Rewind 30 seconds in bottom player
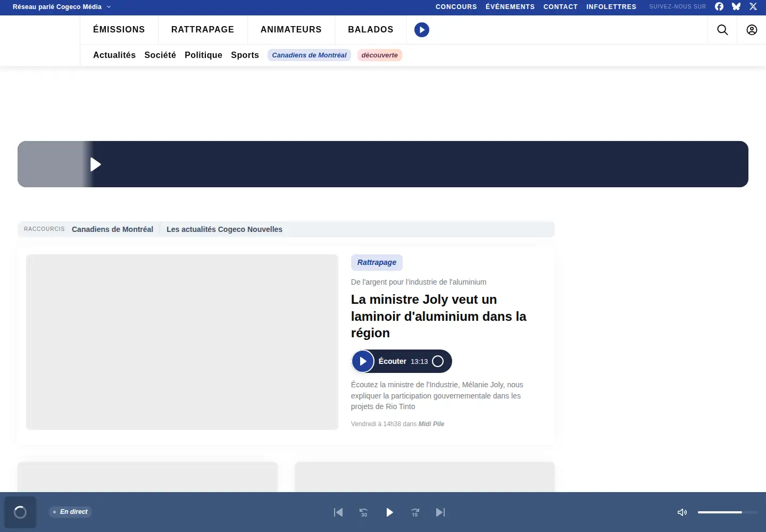Screen dimensions: 766x532 (x=364, y=512)
